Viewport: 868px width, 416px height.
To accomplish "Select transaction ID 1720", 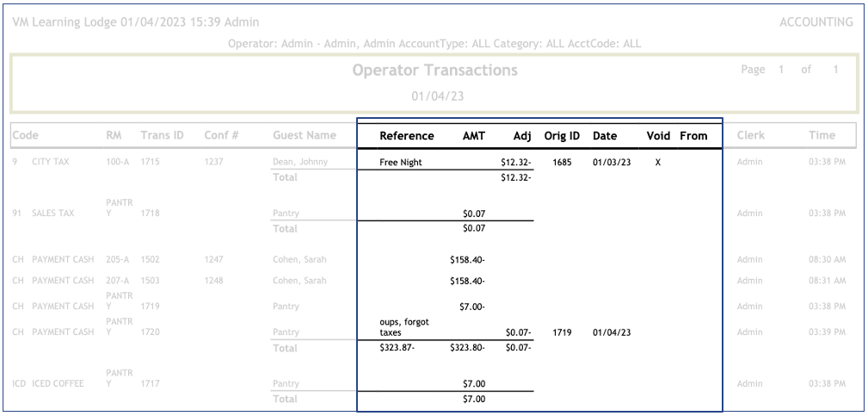I will pyautogui.click(x=151, y=332).
